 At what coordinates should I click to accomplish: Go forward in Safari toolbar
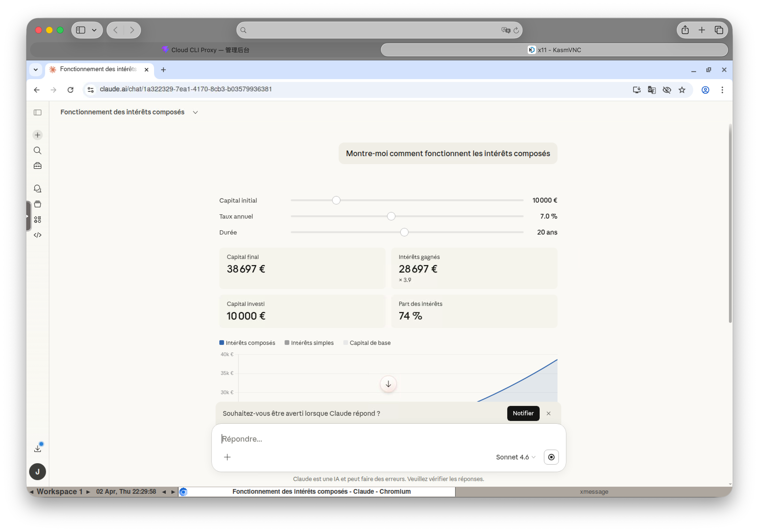[x=132, y=30]
